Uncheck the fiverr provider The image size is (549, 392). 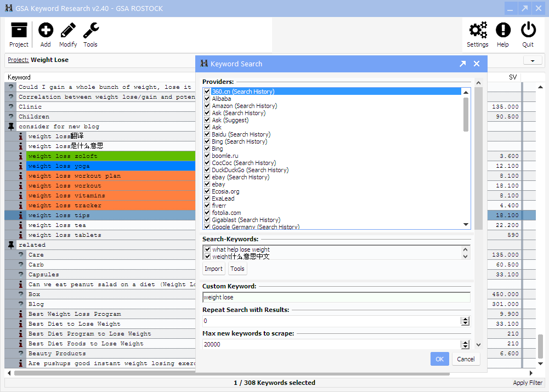207,206
